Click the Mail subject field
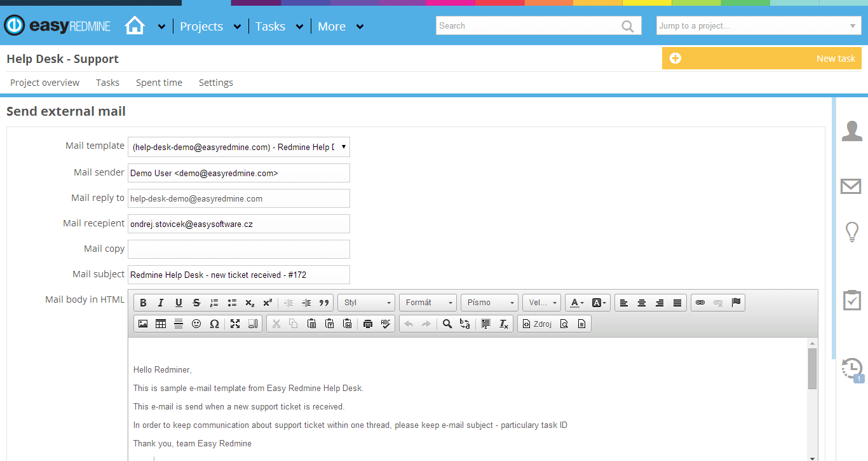The image size is (868, 461). pos(239,275)
